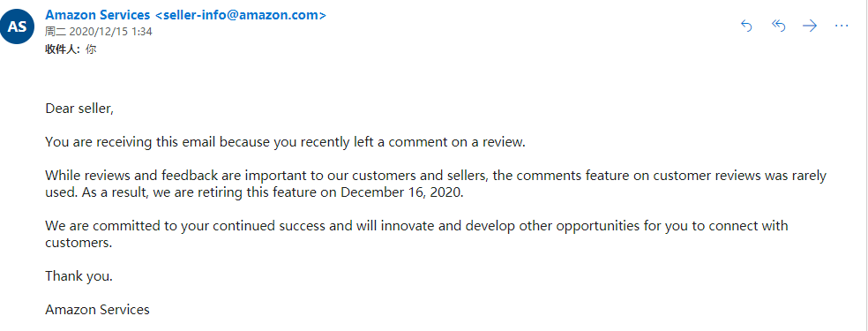Click the Reply All double-arrow icon
The height and width of the screenshot is (331, 868).
pyautogui.click(x=778, y=26)
